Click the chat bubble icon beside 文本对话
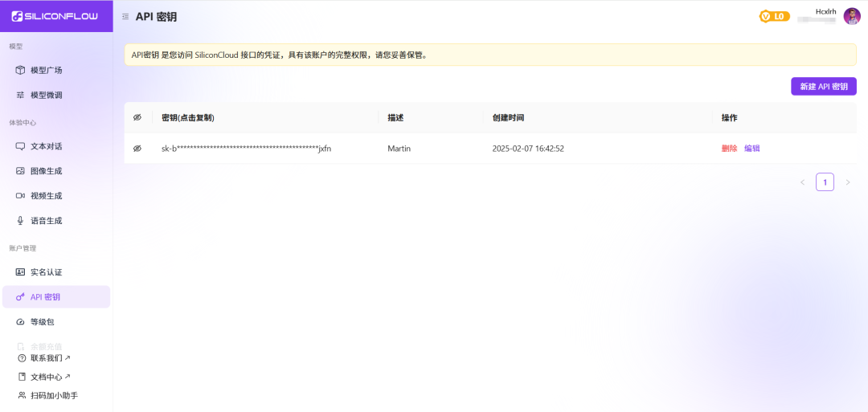Viewport: 868px width, 412px height. (20, 146)
